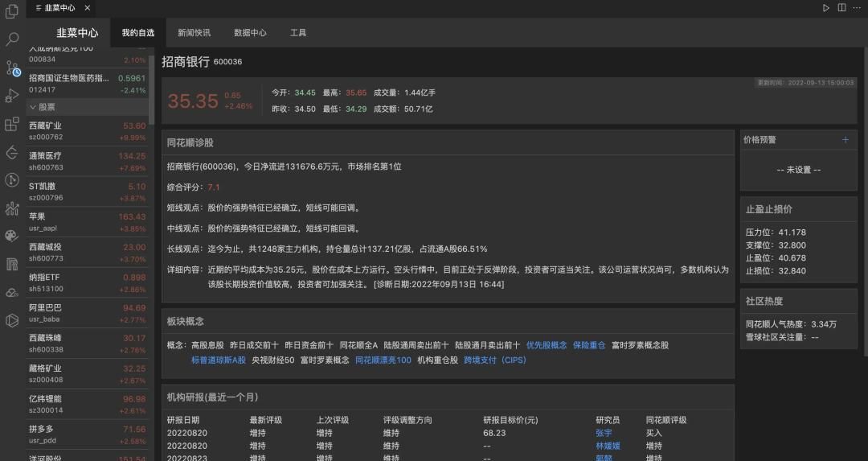Viewport: 868px width, 461px height.
Task: Open the 优先股概念 concept link
Action: 547,345
